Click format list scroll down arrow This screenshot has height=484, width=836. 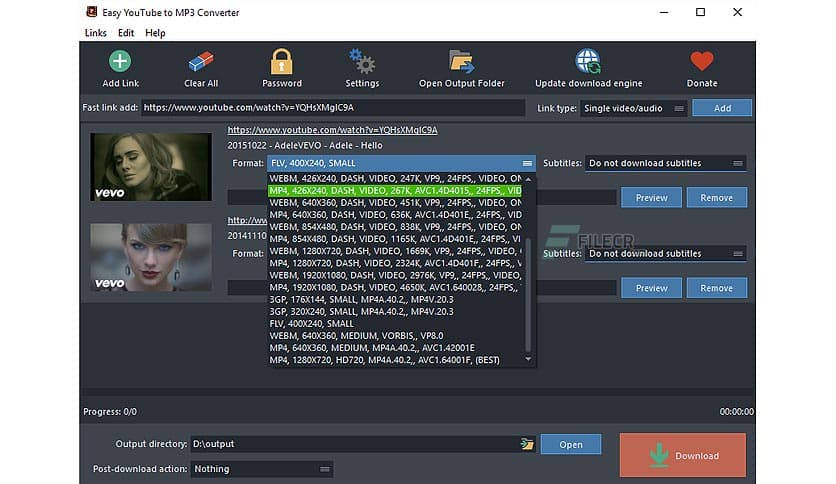(528, 359)
